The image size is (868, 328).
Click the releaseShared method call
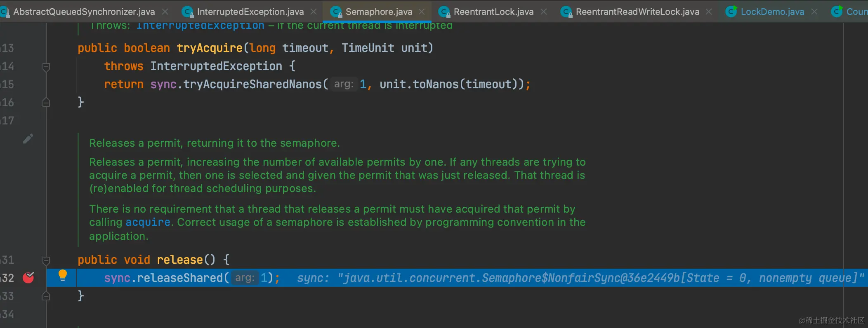click(180, 278)
